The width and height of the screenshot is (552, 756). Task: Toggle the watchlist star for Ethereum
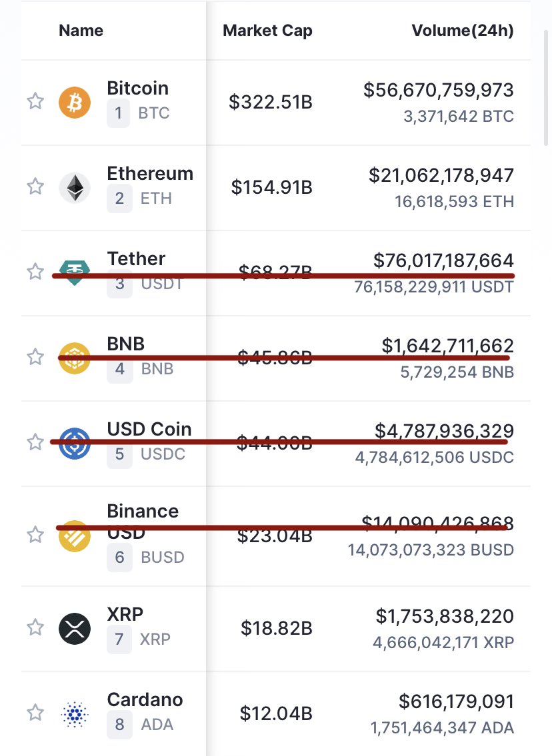(35, 186)
